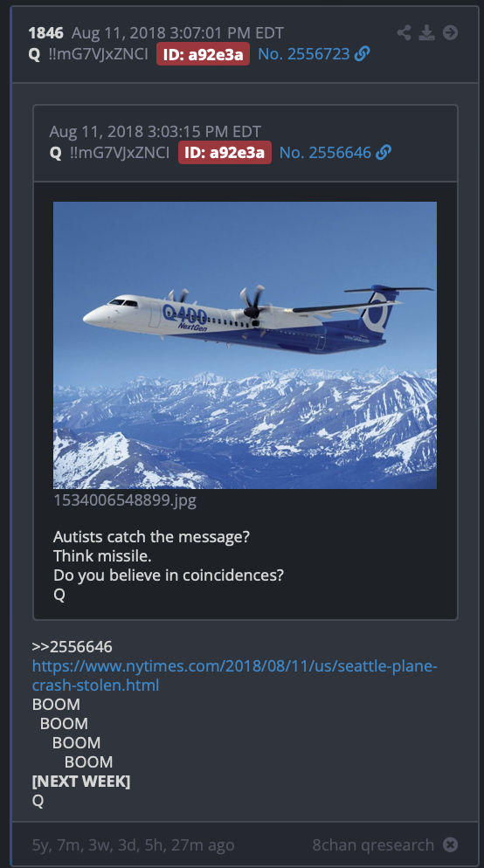Click the quoted Aug 11, 2018 3:03:15 PM timestamp
This screenshot has width=484, height=868.
click(155, 131)
